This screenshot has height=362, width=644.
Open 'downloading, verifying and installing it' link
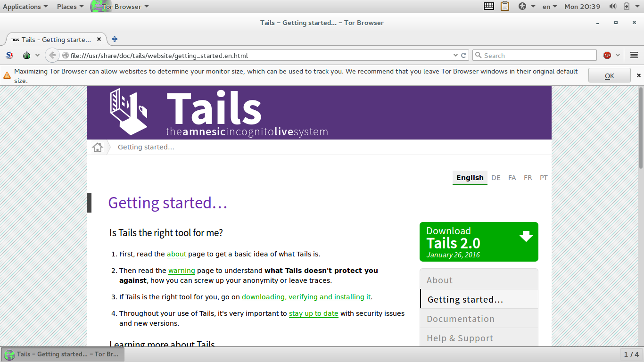click(306, 297)
